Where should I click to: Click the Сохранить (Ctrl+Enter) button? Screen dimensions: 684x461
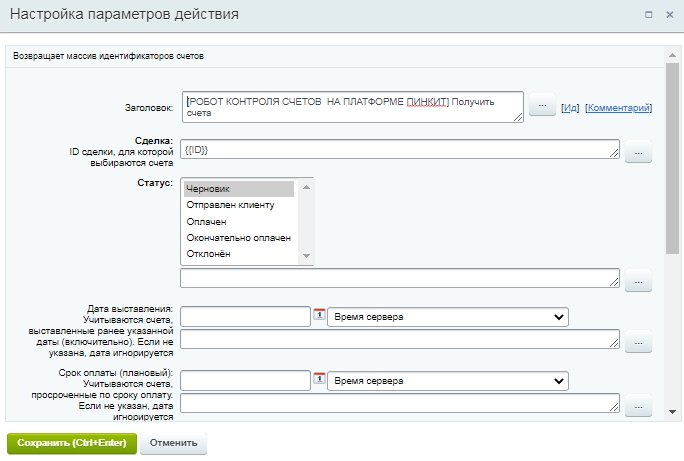pos(71,443)
